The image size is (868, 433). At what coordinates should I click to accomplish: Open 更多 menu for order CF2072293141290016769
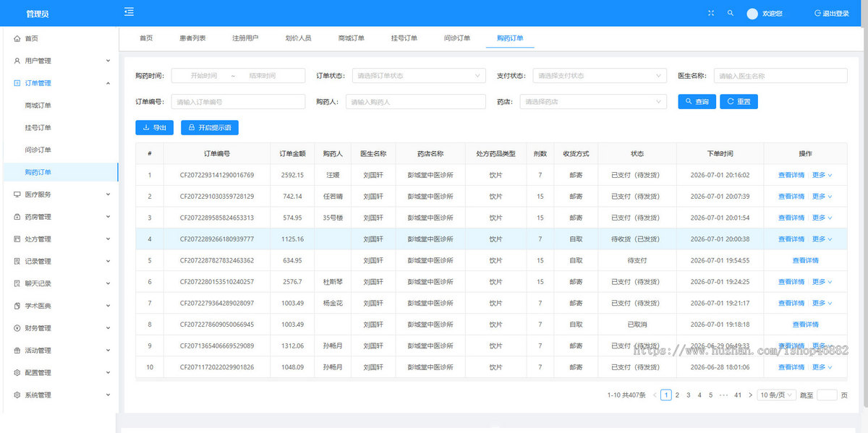(x=822, y=175)
